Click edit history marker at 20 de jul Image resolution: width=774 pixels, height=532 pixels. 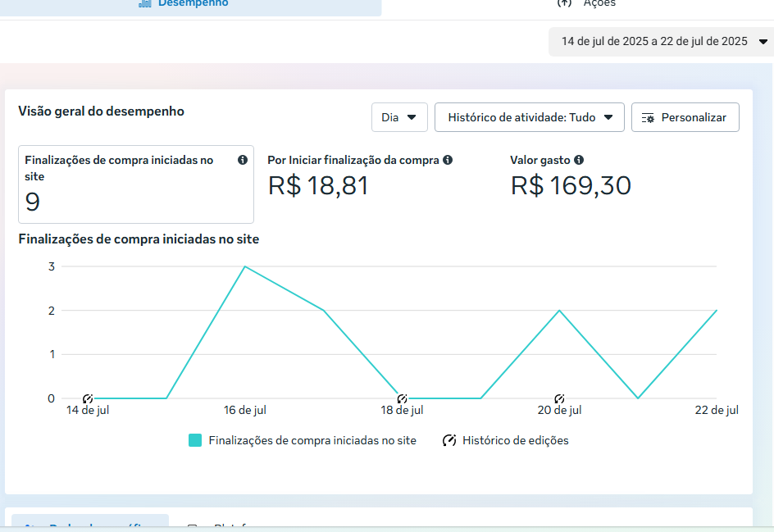(x=559, y=398)
